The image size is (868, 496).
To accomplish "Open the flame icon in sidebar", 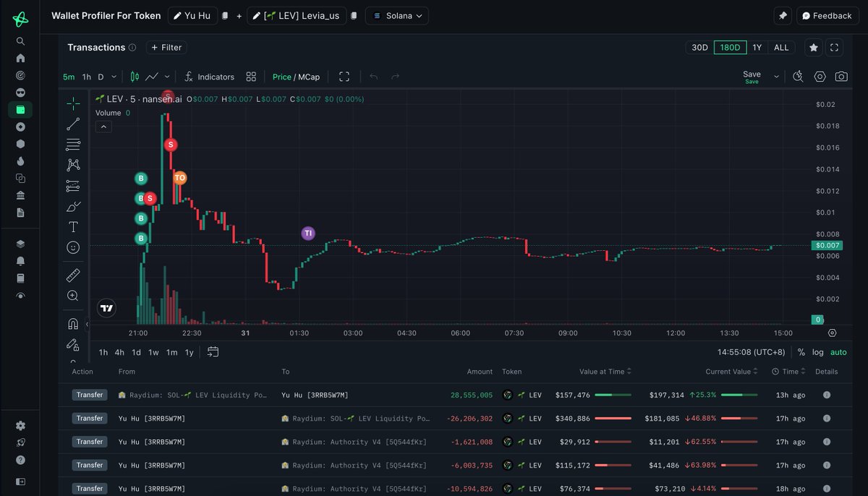I will point(20,161).
